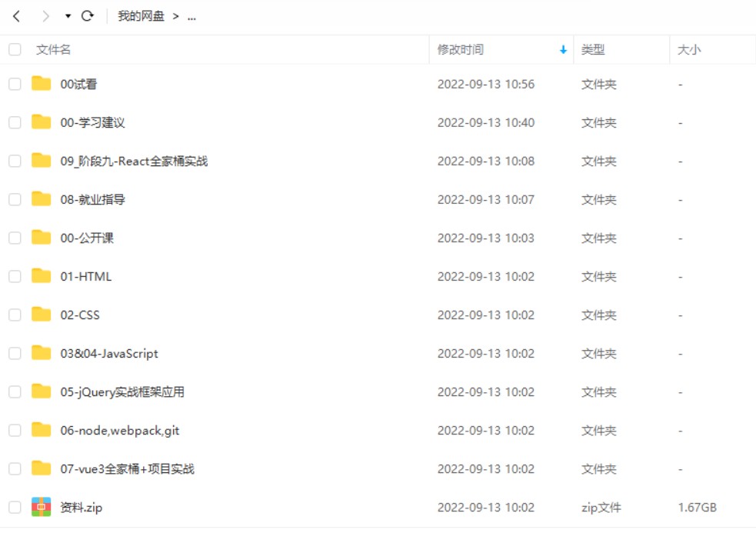Sort by 类型 column header
The width and height of the screenshot is (756, 543).
click(593, 49)
